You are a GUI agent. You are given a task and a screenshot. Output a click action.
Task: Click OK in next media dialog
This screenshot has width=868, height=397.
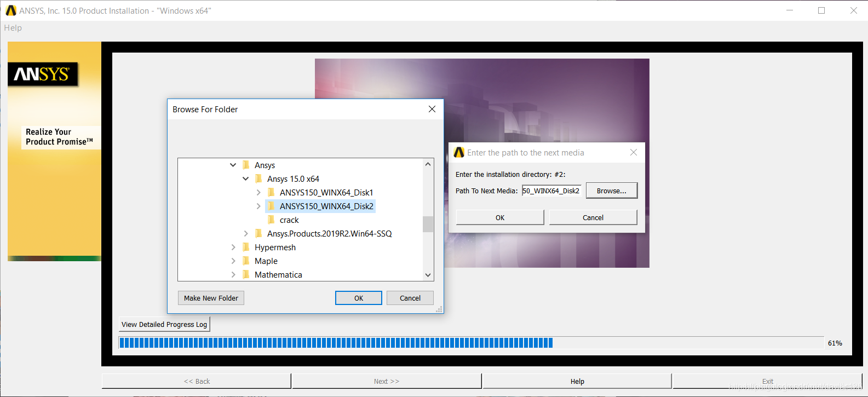500,217
